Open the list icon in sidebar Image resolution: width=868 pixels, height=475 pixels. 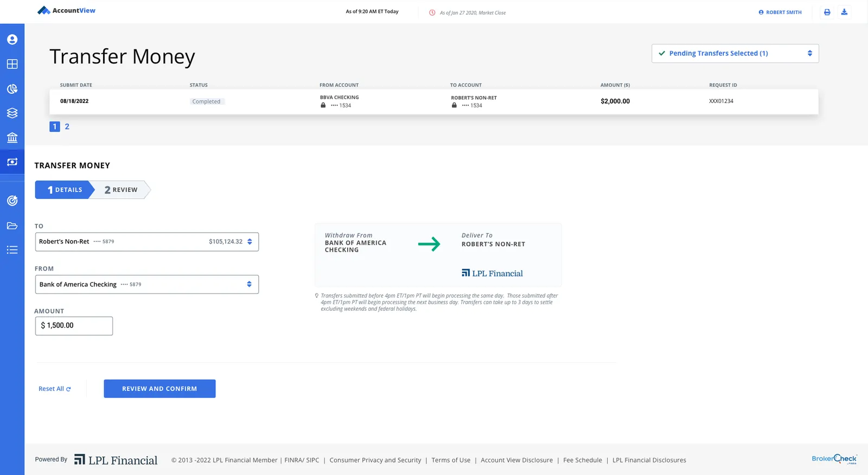pyautogui.click(x=12, y=250)
